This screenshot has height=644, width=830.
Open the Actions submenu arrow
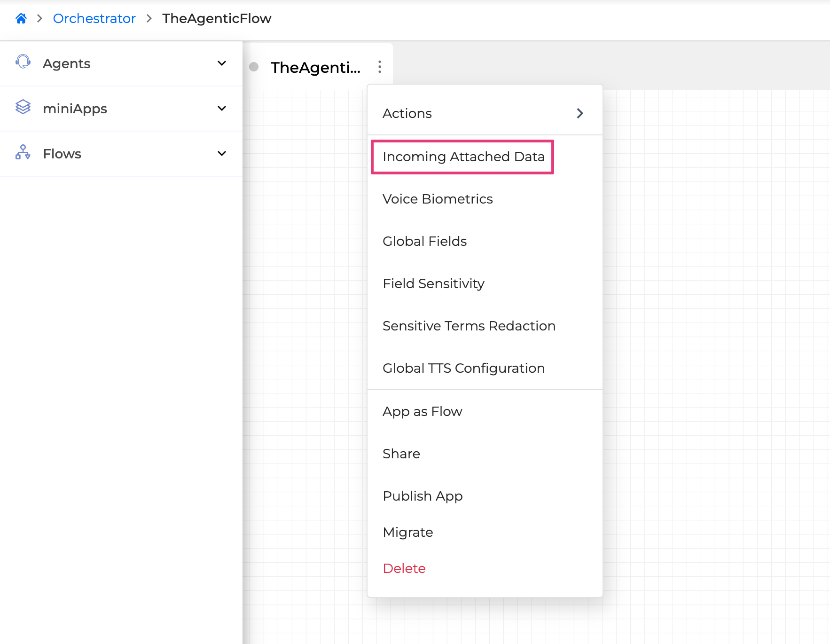tap(580, 113)
